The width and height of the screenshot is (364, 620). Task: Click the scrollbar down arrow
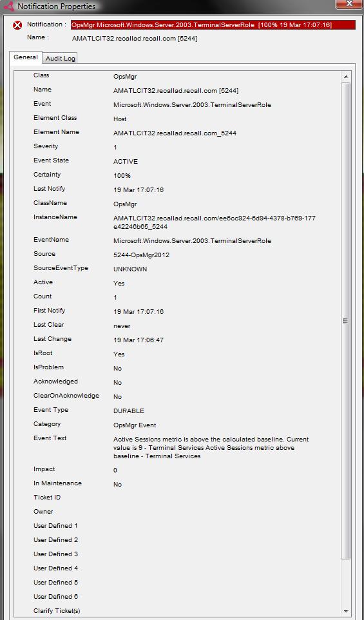(x=345, y=610)
